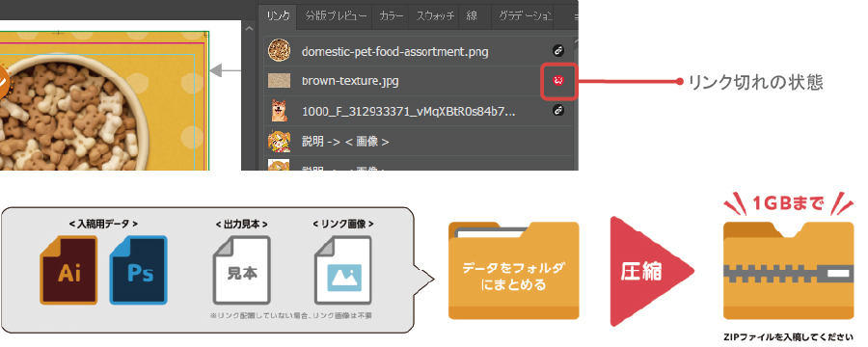Select the first 説明 -> <画像> row

(x=418, y=141)
